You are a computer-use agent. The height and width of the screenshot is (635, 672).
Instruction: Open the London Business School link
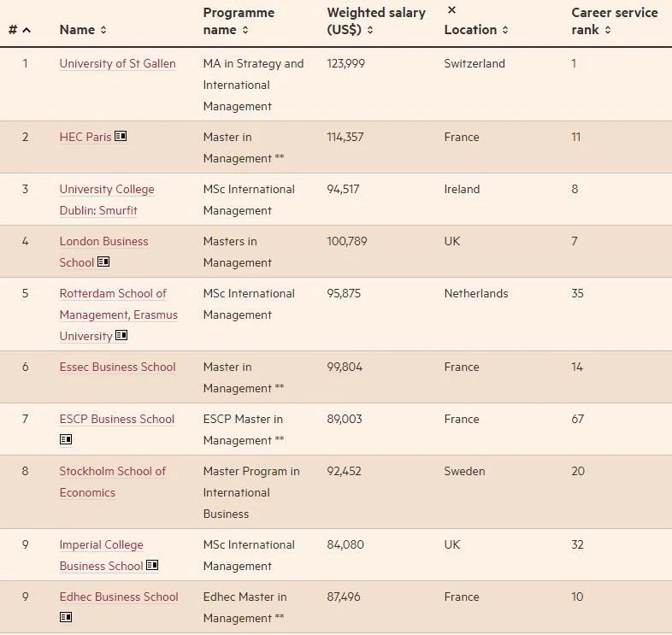point(103,252)
